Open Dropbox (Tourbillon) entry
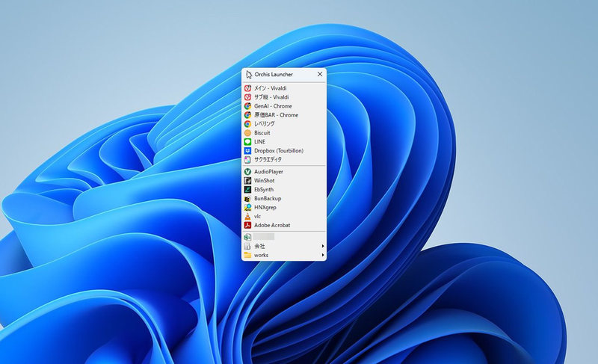This screenshot has width=598, height=364. click(x=278, y=151)
